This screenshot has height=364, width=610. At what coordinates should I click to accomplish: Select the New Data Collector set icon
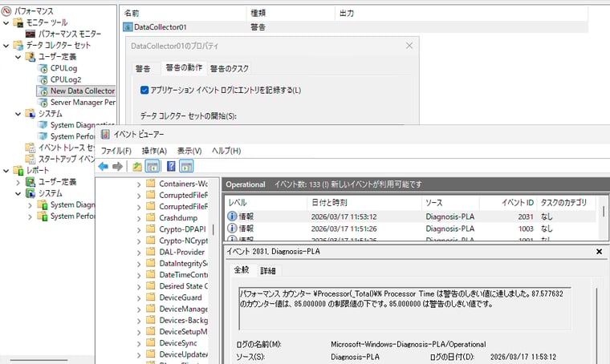pos(43,91)
